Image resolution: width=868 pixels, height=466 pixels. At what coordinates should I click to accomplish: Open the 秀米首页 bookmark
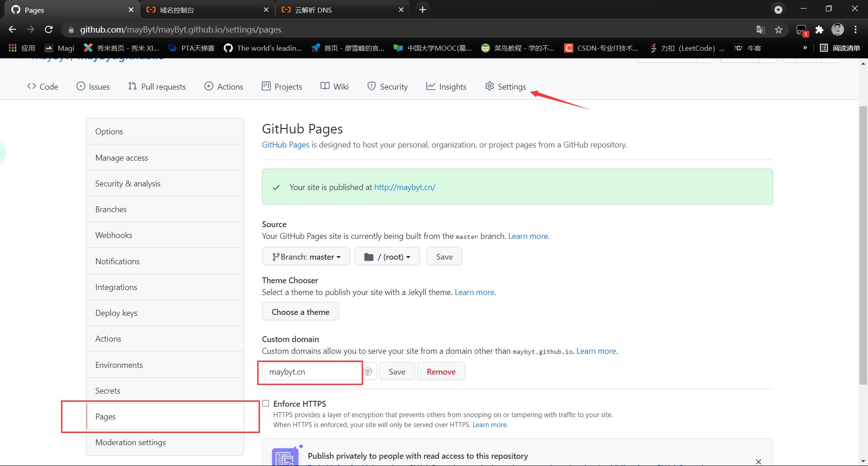click(121, 48)
